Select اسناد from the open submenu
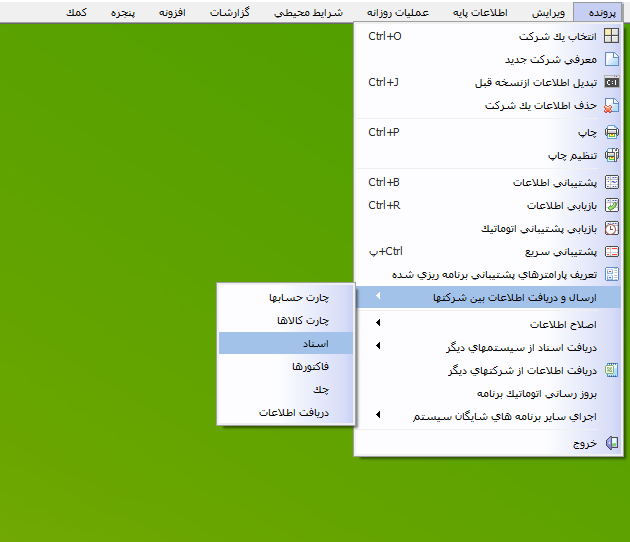 (x=286, y=343)
